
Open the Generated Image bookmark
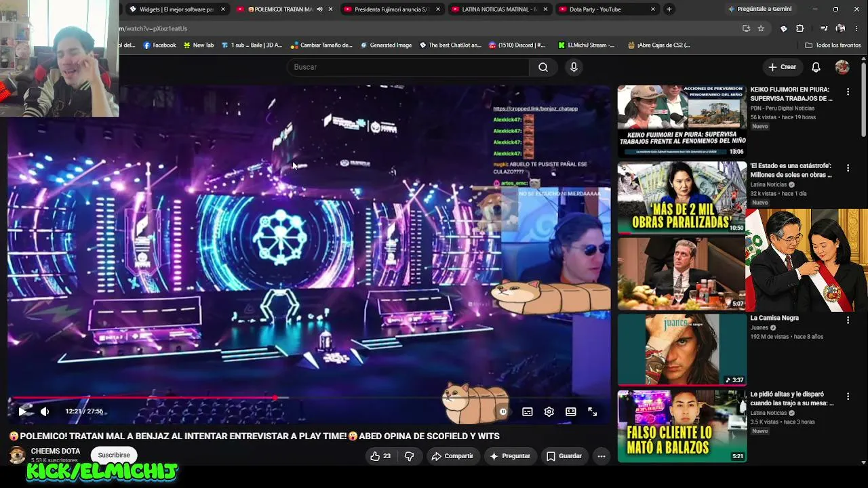click(x=386, y=45)
